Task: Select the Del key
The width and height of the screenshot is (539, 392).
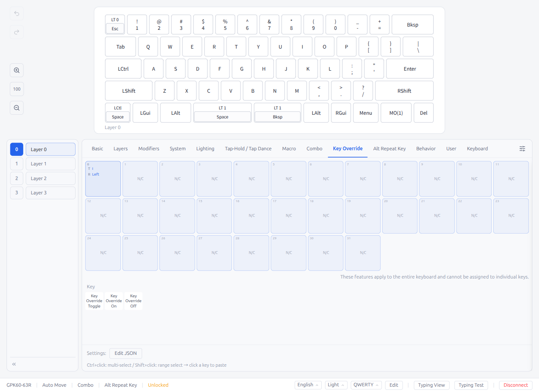Action: pos(423,113)
